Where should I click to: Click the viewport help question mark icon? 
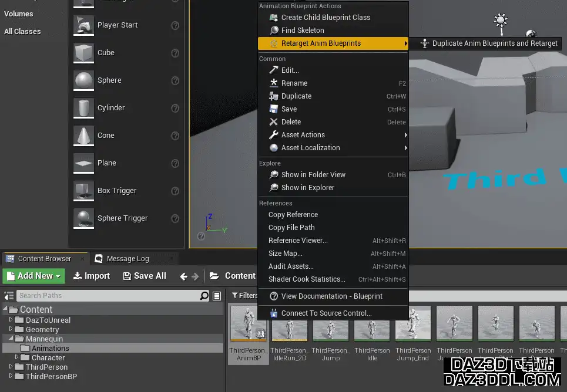pyautogui.click(x=201, y=236)
